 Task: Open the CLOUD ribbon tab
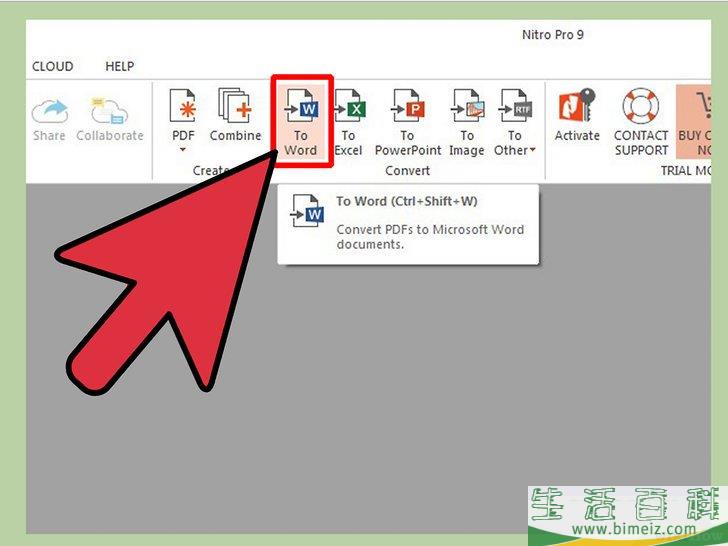point(52,66)
